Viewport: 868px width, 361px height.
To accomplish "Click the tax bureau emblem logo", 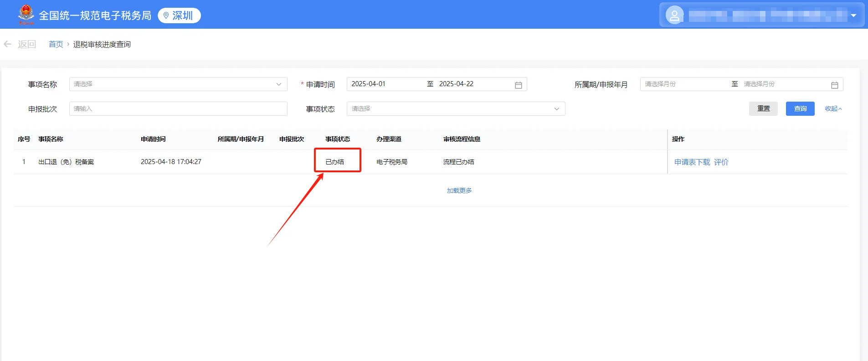I will (x=26, y=15).
